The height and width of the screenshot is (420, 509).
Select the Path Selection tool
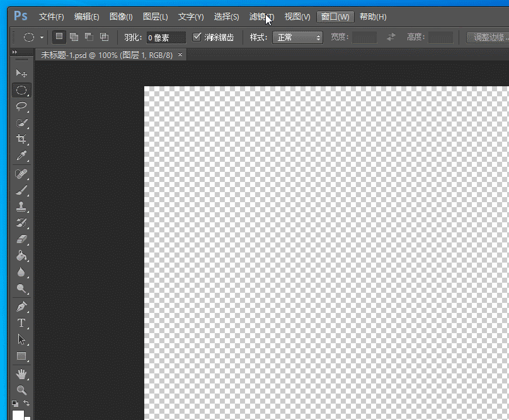pyautogui.click(x=21, y=339)
